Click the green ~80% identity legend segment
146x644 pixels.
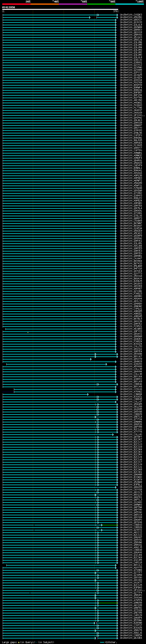pyautogui.click(x=101, y=4)
